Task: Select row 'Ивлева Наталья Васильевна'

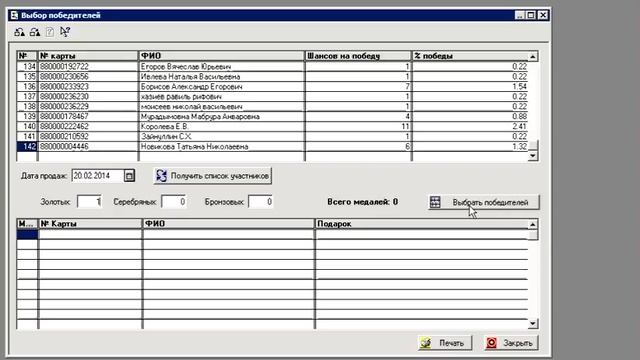Action: pos(272,77)
